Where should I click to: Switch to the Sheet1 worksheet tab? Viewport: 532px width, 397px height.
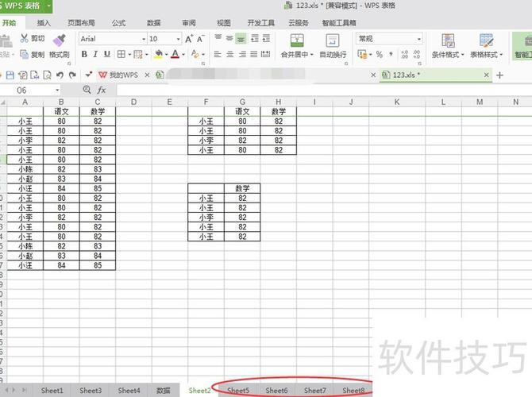pyautogui.click(x=52, y=390)
